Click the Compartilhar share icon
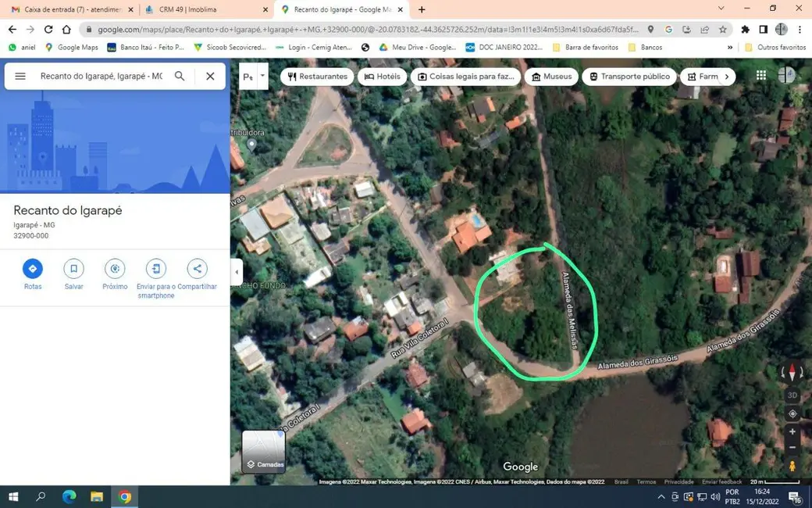 tap(197, 269)
